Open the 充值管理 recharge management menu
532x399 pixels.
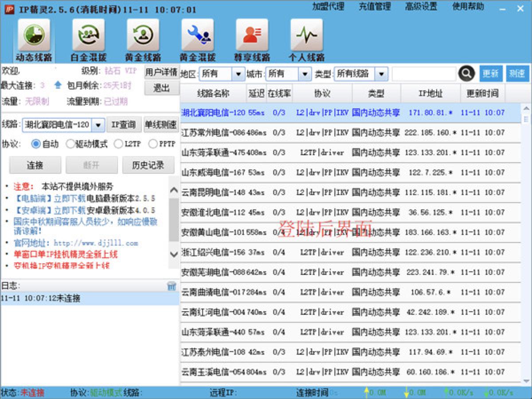(375, 7)
